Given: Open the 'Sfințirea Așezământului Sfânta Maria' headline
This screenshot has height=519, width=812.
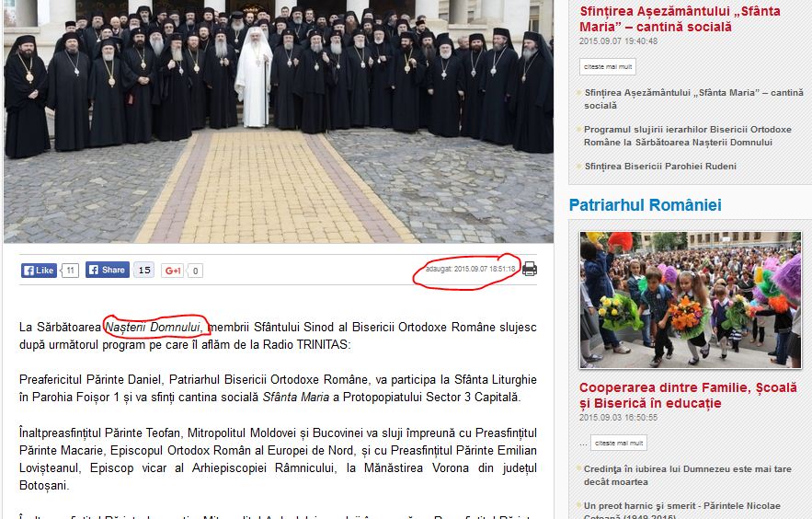Looking at the screenshot, I should coord(679,19).
